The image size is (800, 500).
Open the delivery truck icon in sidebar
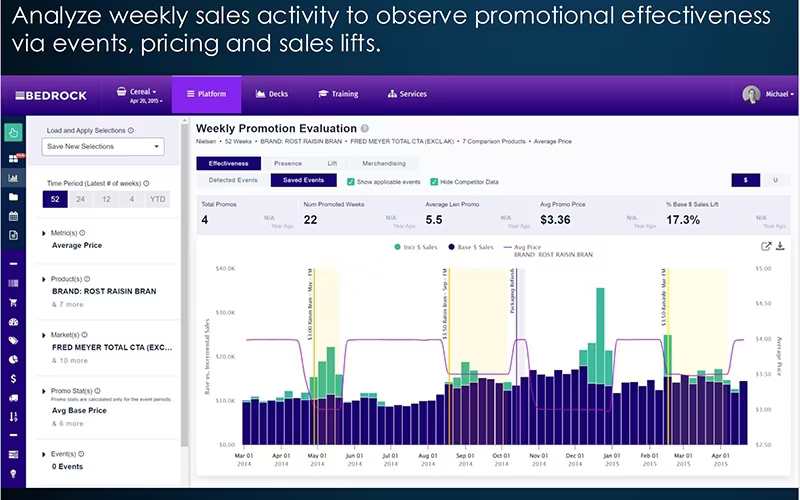click(13, 398)
